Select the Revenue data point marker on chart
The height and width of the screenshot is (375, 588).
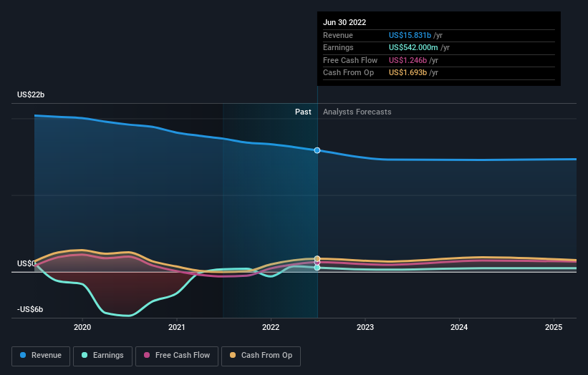point(317,150)
